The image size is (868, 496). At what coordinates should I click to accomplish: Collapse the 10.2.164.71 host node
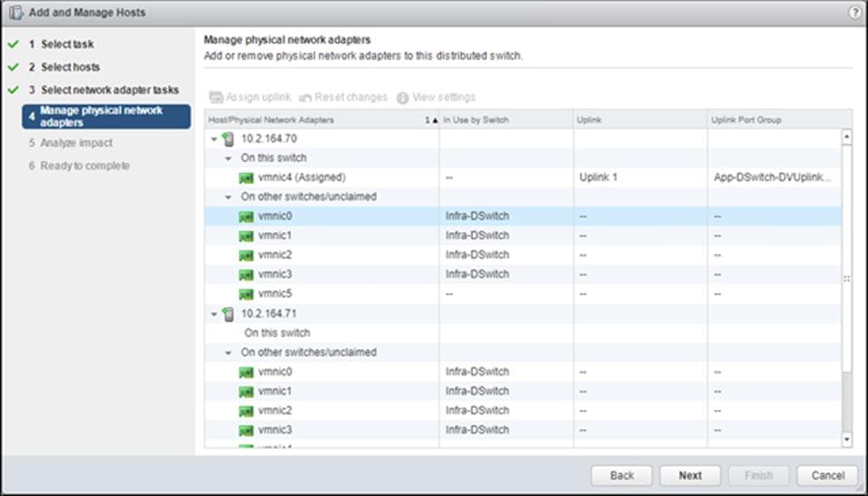point(214,315)
